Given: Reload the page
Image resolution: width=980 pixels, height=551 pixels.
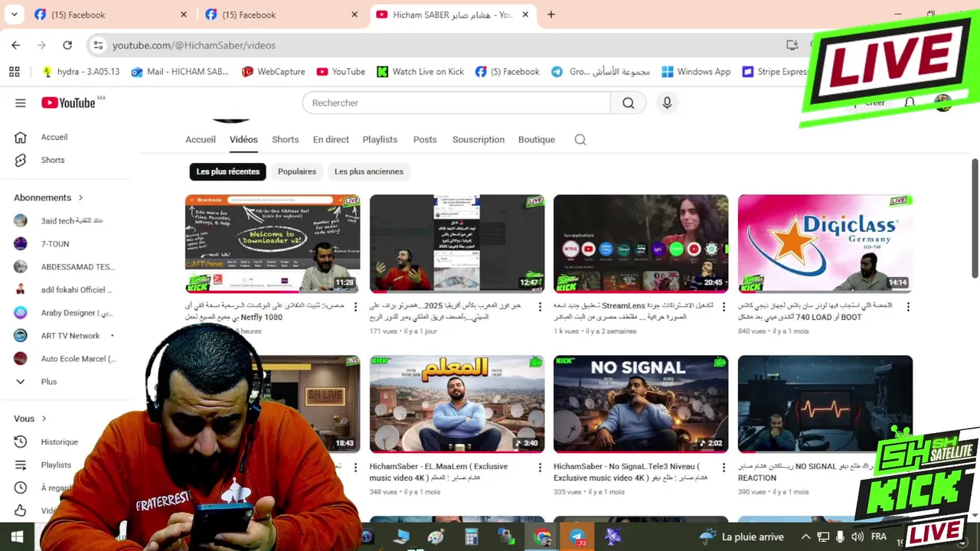Looking at the screenshot, I should click(x=67, y=45).
